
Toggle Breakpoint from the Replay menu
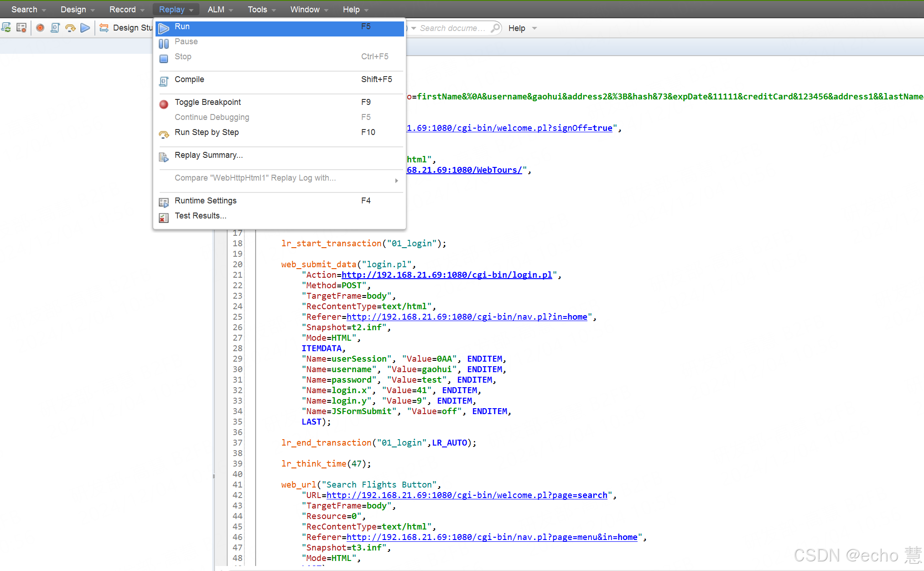click(208, 102)
